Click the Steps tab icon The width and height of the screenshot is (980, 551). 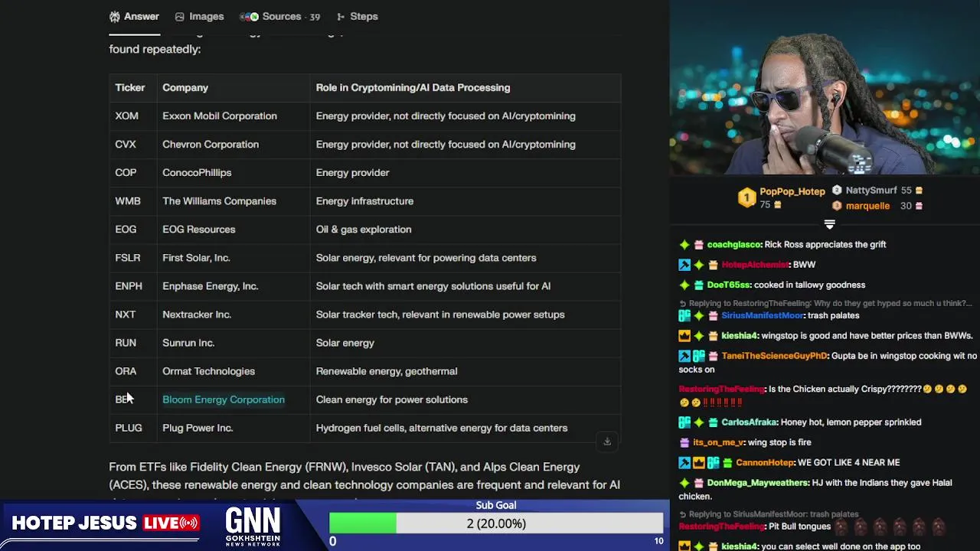[340, 16]
